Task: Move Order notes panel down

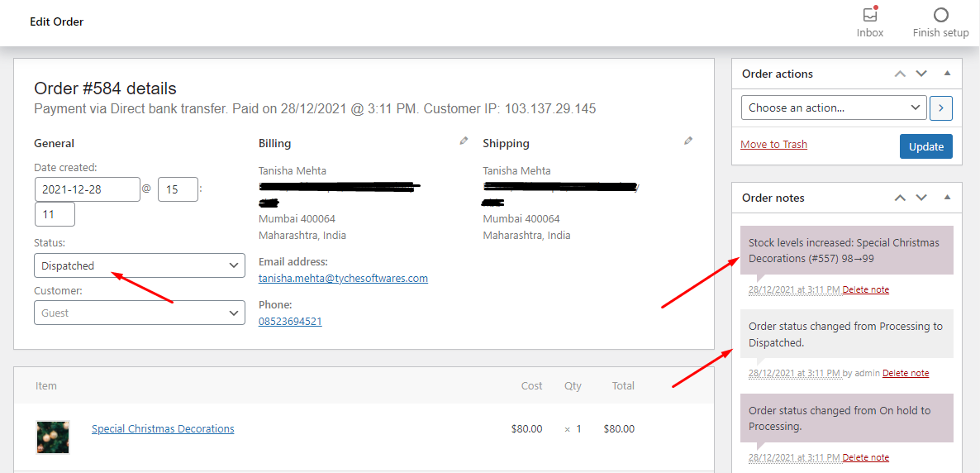Action: click(921, 198)
